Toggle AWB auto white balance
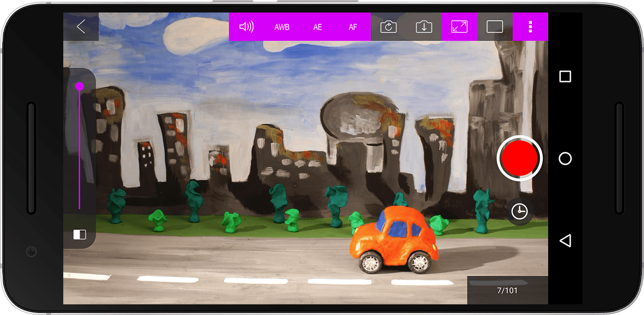The height and width of the screenshot is (315, 644). tap(282, 27)
